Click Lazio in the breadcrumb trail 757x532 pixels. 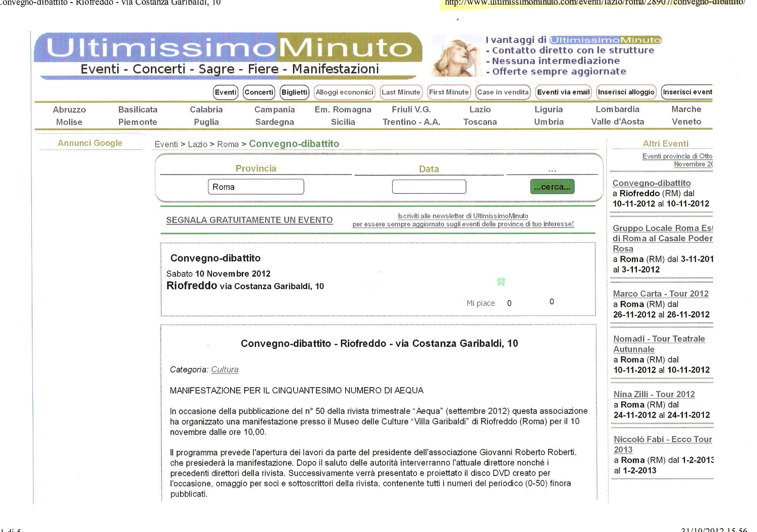(x=198, y=144)
